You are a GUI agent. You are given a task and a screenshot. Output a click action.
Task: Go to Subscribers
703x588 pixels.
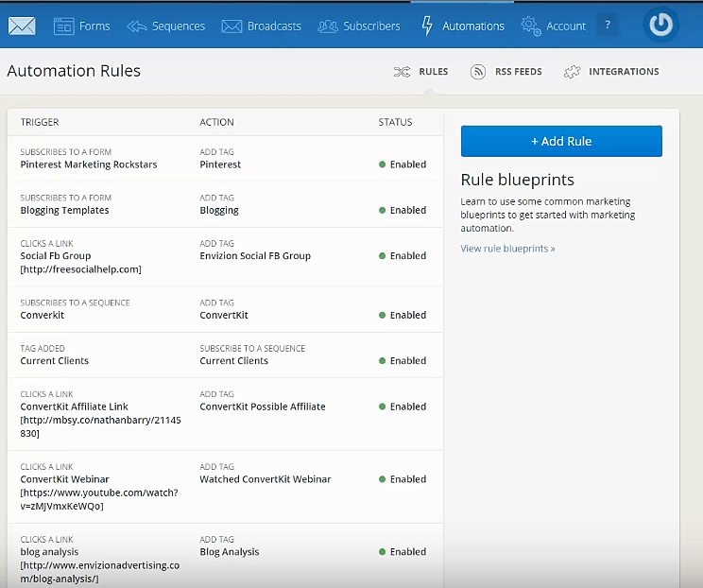tap(371, 26)
